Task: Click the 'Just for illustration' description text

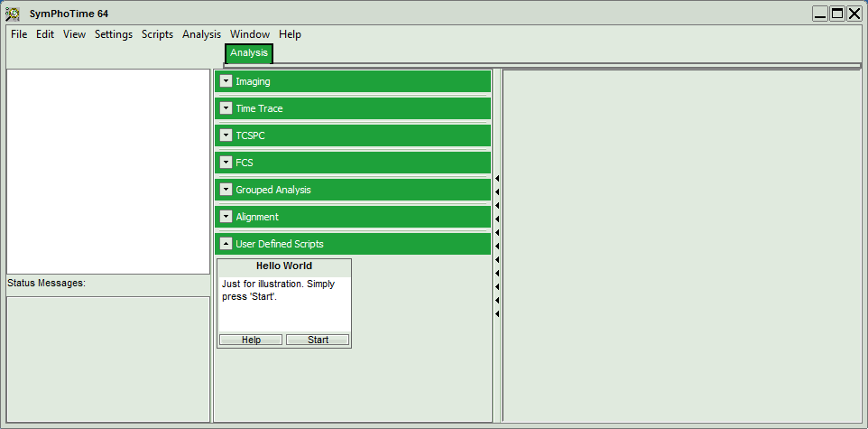Action: pyautogui.click(x=279, y=290)
